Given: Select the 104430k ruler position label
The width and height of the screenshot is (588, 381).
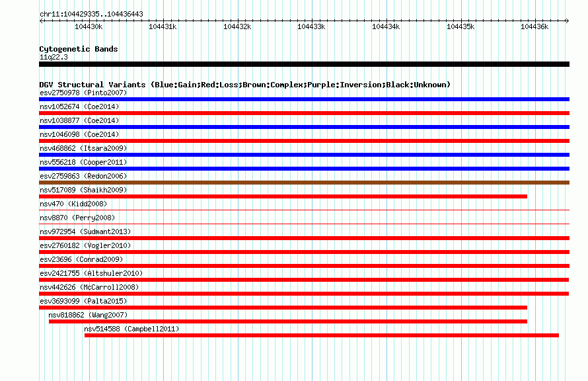Looking at the screenshot, I should click(89, 26).
